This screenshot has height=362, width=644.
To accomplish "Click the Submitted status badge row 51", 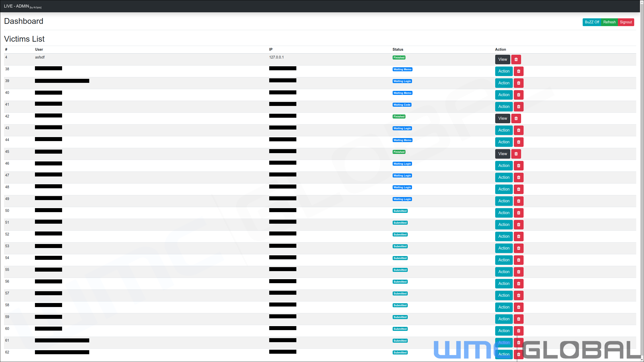I will click(400, 222).
